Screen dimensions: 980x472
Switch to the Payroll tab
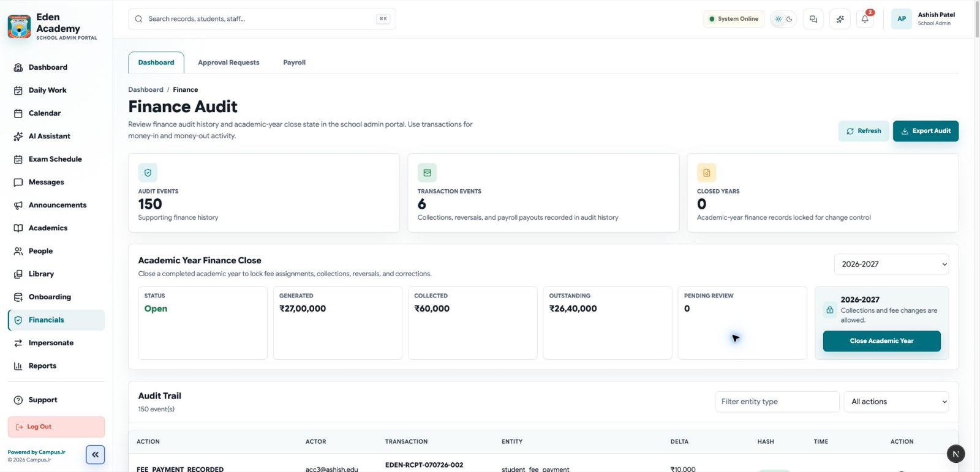(294, 62)
